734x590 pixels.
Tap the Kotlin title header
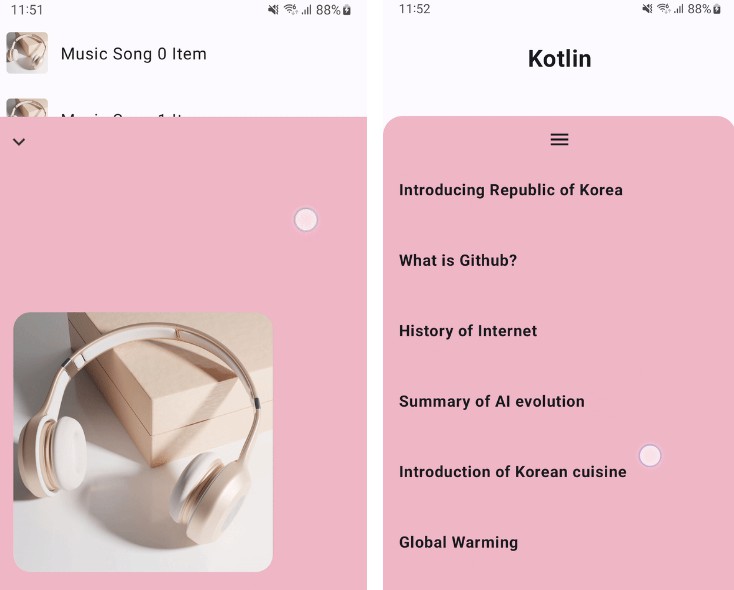pos(559,59)
